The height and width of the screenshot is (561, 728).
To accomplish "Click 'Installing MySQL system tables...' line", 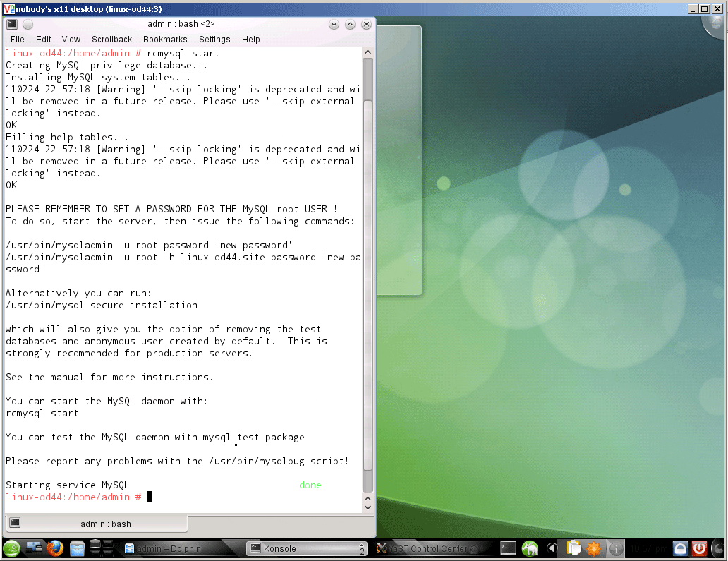I will (98, 78).
